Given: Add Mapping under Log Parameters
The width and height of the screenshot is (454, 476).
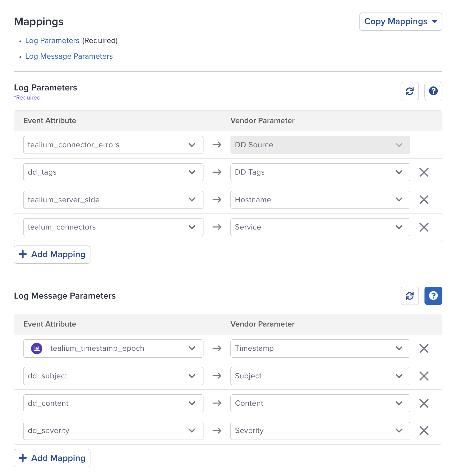Looking at the screenshot, I should pyautogui.click(x=52, y=254).
